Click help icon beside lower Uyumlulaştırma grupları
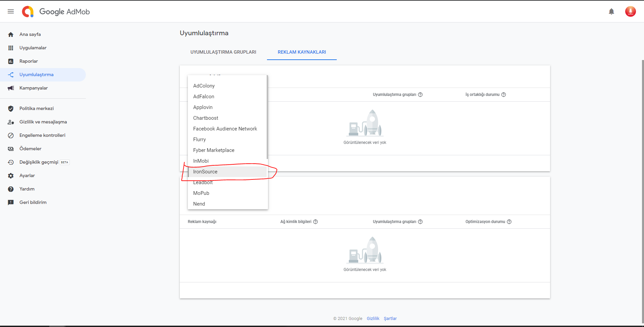The height and width of the screenshot is (327, 644). 420,222
